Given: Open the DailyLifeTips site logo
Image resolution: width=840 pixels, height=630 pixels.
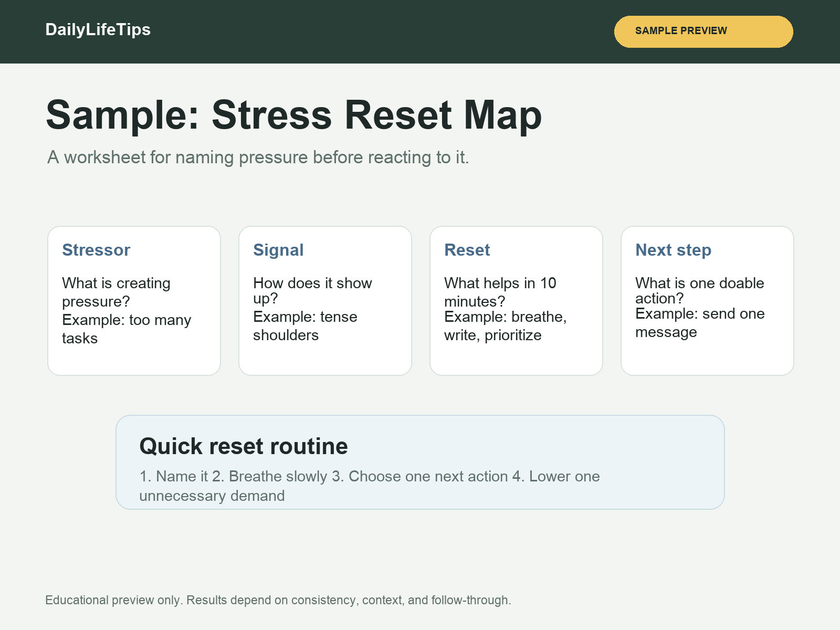Looking at the screenshot, I should click(98, 30).
